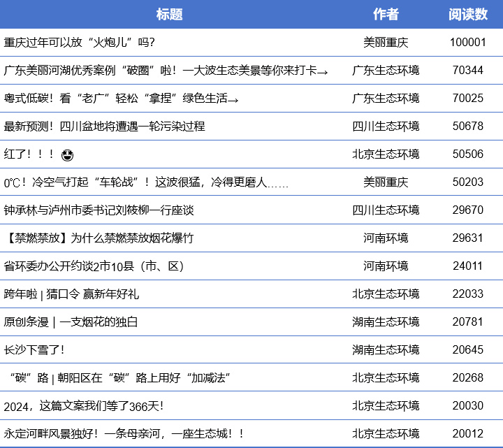Image resolution: width=503 pixels, height=448 pixels.
Task: Select title 永定河畔风景独好!一条母亲河,一座生态城
Action: (124, 434)
